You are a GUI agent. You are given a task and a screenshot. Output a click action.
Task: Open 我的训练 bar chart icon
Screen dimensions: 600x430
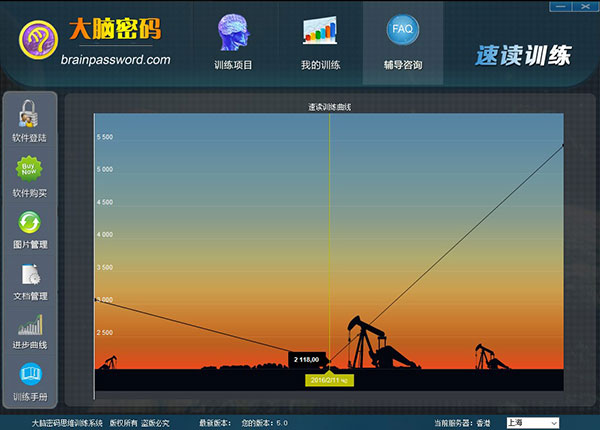pyautogui.click(x=320, y=30)
